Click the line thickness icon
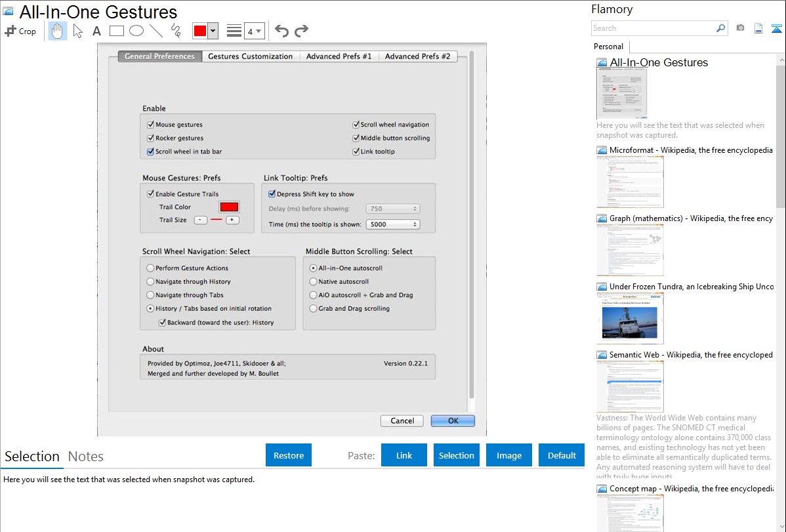The image size is (786, 532). pos(234,31)
